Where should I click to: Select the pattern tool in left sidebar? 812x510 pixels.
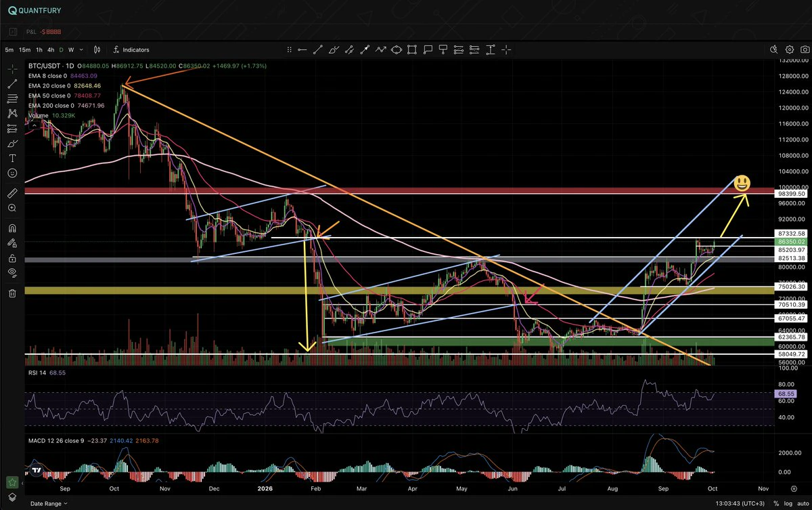coord(12,114)
